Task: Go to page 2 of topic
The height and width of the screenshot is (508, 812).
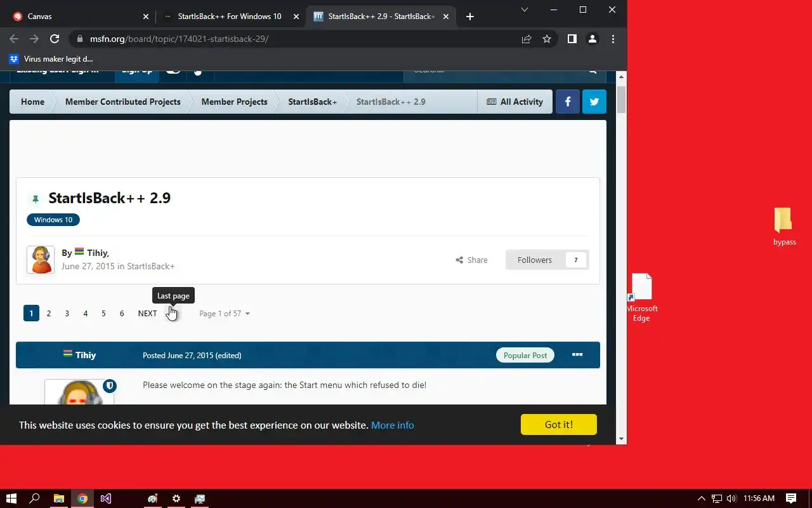Action: click(49, 313)
